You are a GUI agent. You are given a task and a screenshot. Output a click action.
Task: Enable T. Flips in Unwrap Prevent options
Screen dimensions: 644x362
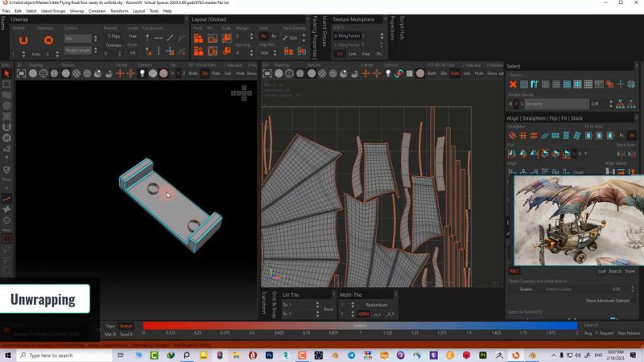(114, 36)
